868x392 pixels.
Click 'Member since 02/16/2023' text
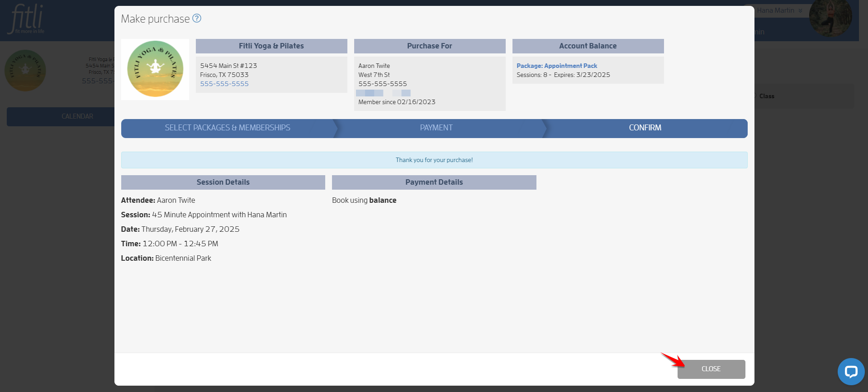(x=397, y=102)
